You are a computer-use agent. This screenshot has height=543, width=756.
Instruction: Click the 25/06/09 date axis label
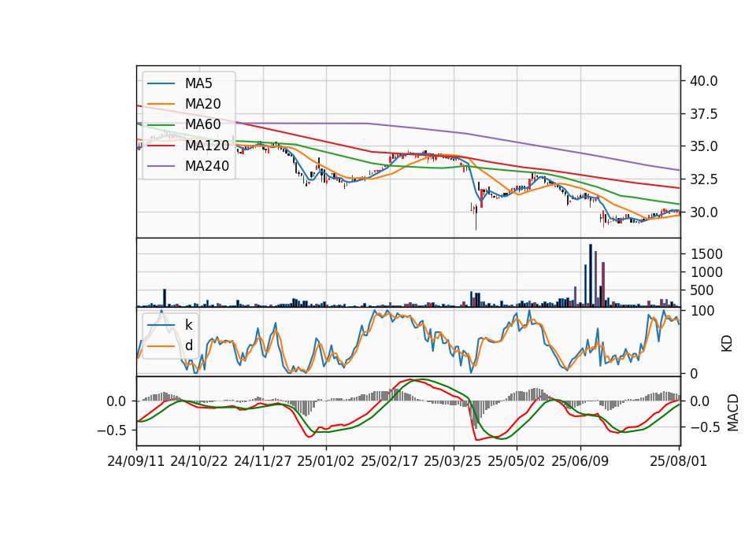pos(580,461)
